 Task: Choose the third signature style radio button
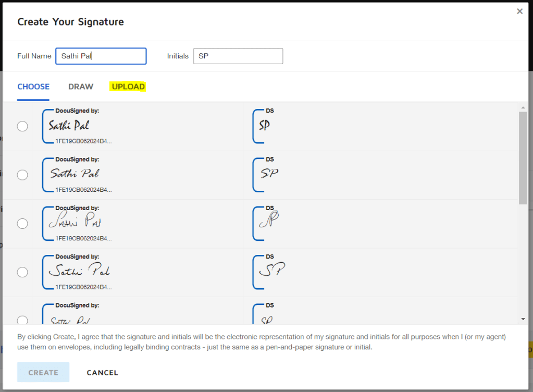[x=22, y=224]
